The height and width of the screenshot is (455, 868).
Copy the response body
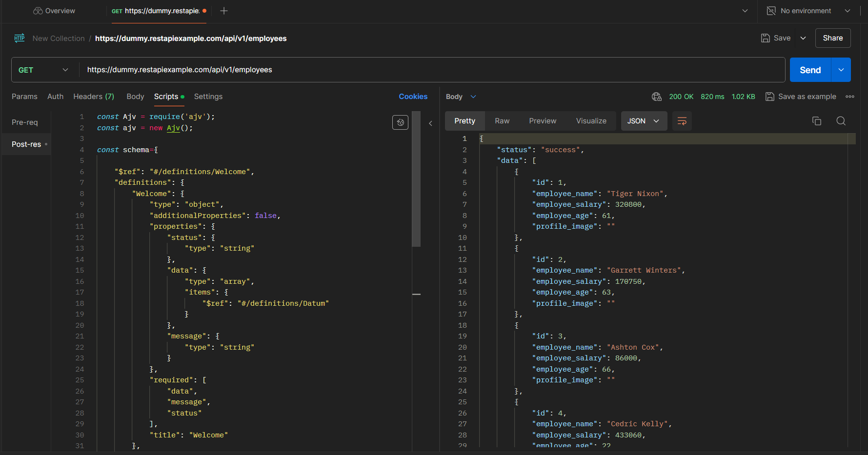tap(817, 121)
